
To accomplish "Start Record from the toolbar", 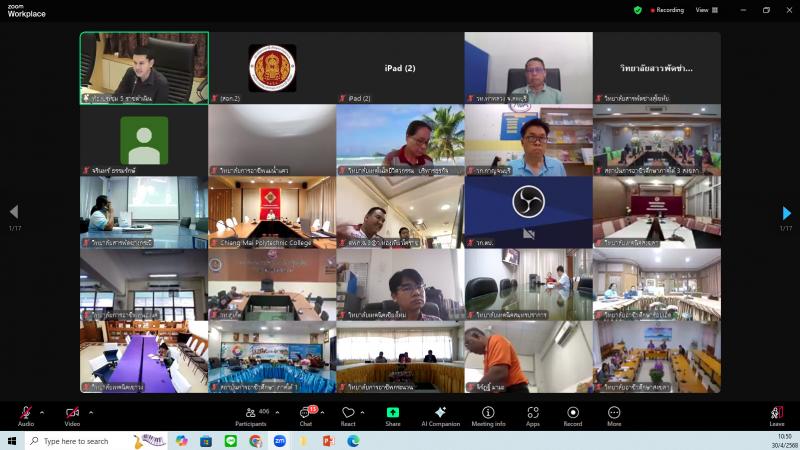I will [573, 416].
